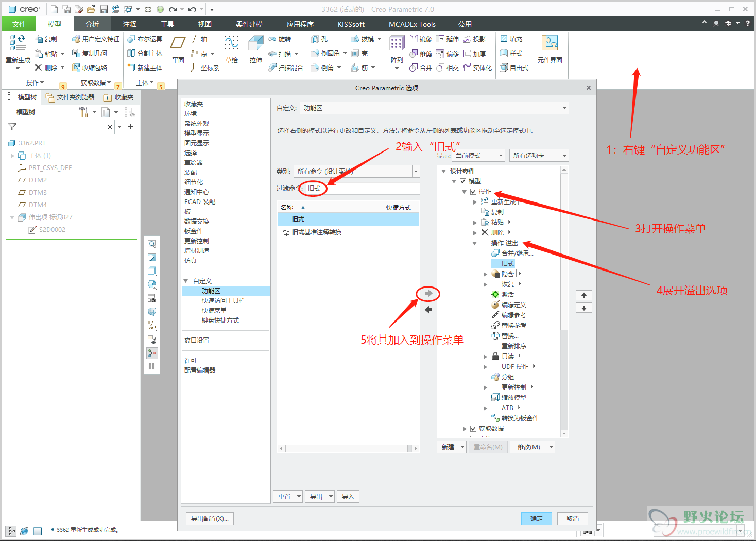
Task: Select 快速访问工具栏 in options list
Action: (x=224, y=301)
